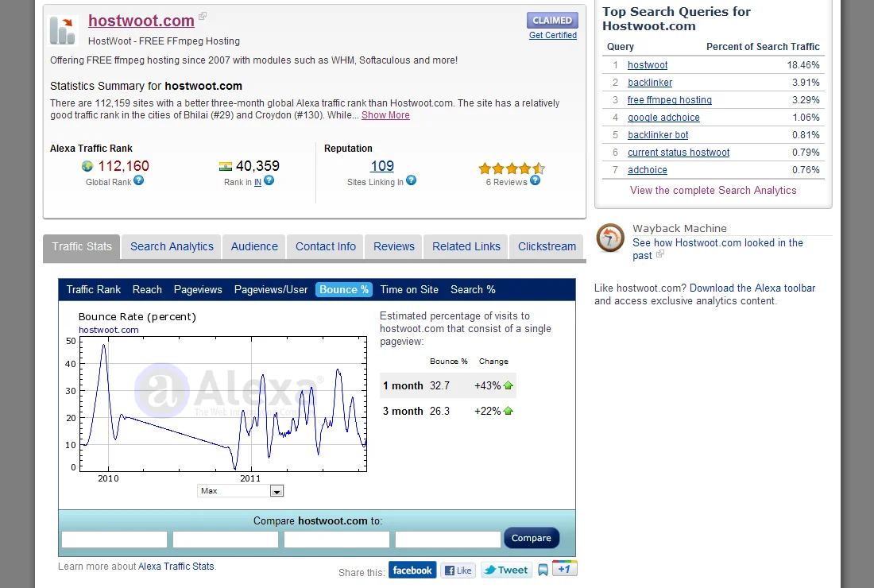The image size is (874, 588).
Task: Open the Max time range dropdown
Action: (241, 490)
